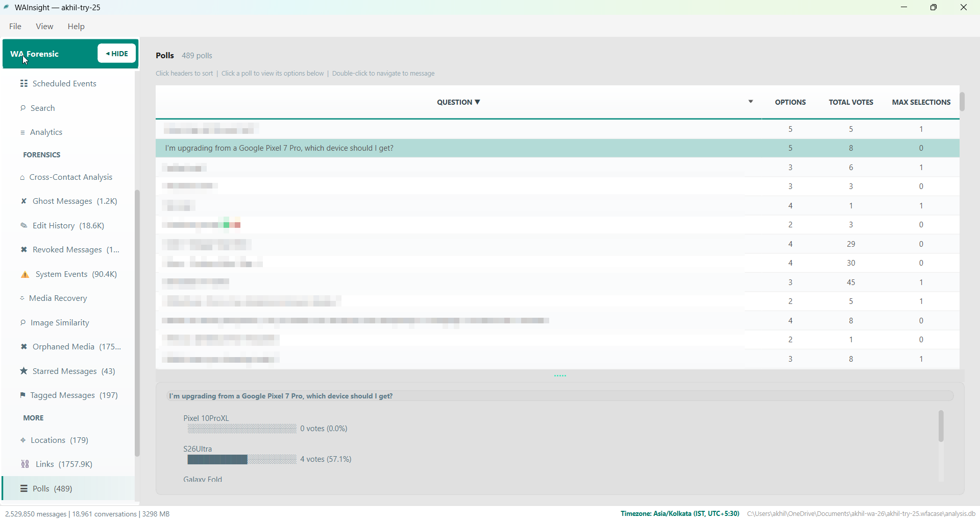Open Edit History (18.6K) label
This screenshot has width=980, height=519.
68,226
